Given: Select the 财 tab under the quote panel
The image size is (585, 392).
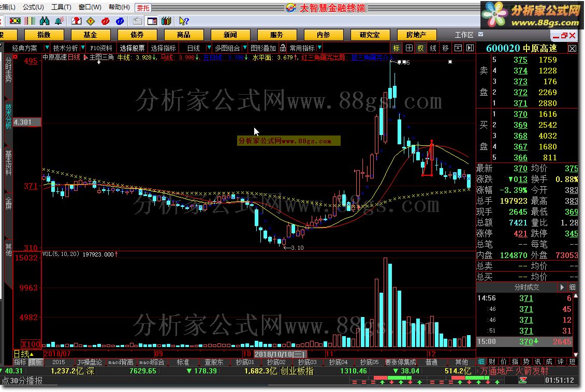Looking at the screenshot, I should click(x=492, y=361).
